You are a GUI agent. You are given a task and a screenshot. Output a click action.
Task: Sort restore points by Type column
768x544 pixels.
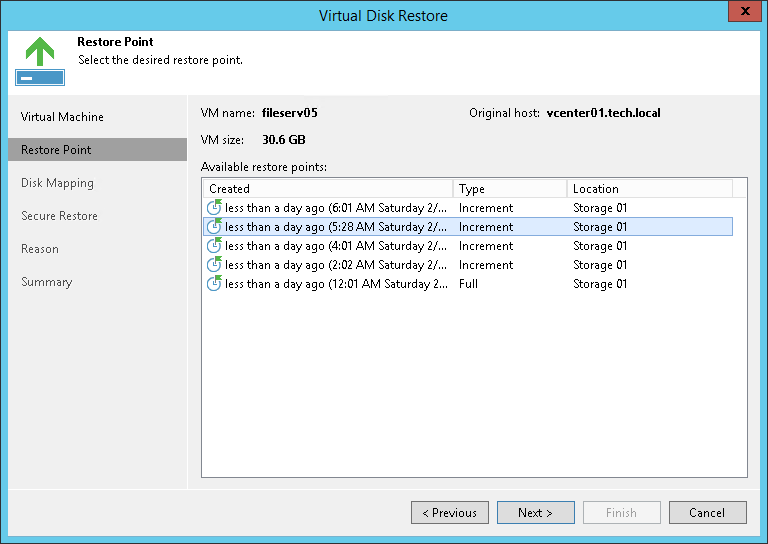click(x=509, y=189)
